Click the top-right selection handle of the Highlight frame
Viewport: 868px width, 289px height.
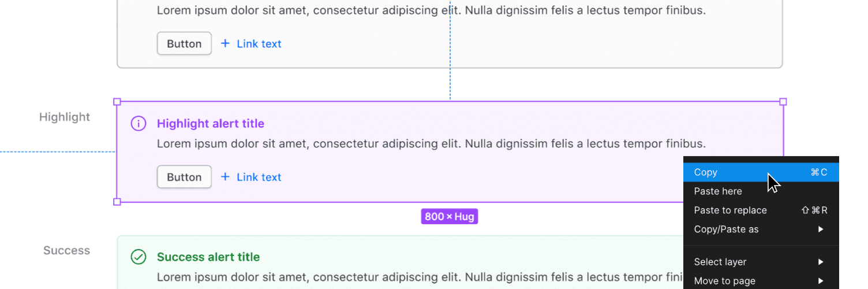tap(783, 102)
